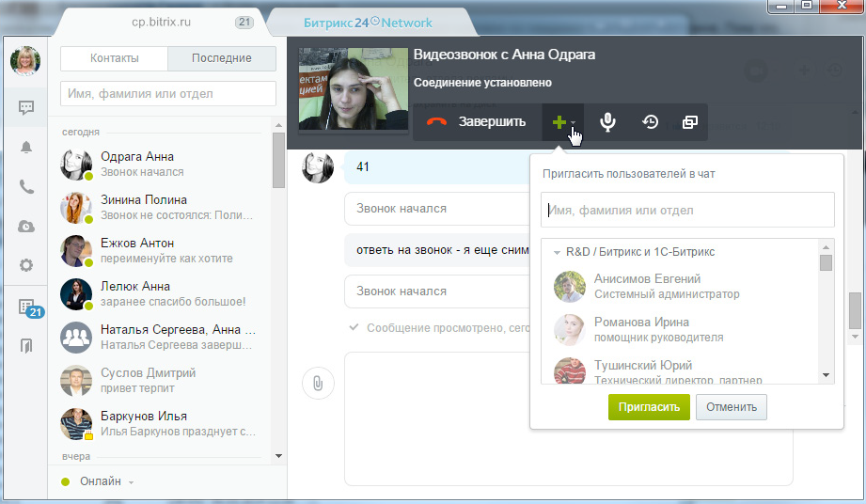End call with Завершить button
The width and height of the screenshot is (866, 504).
477,122
